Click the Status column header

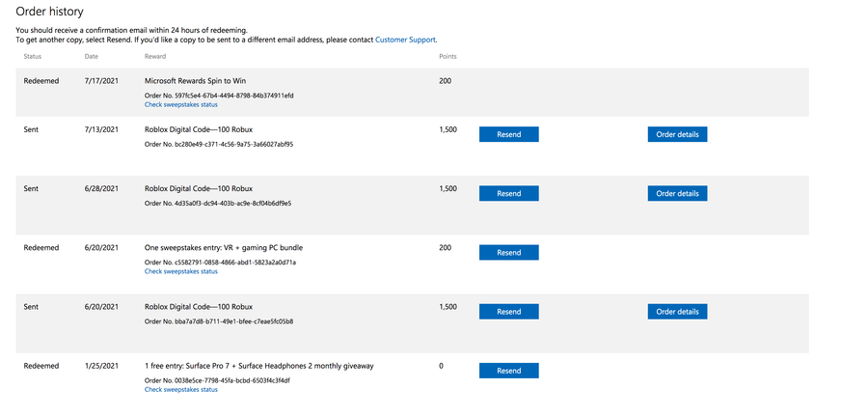click(x=33, y=57)
